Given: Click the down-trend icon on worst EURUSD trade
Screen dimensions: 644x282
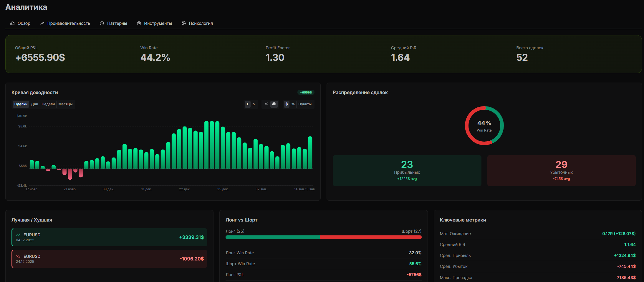Looking at the screenshot, I should pyautogui.click(x=18, y=256).
